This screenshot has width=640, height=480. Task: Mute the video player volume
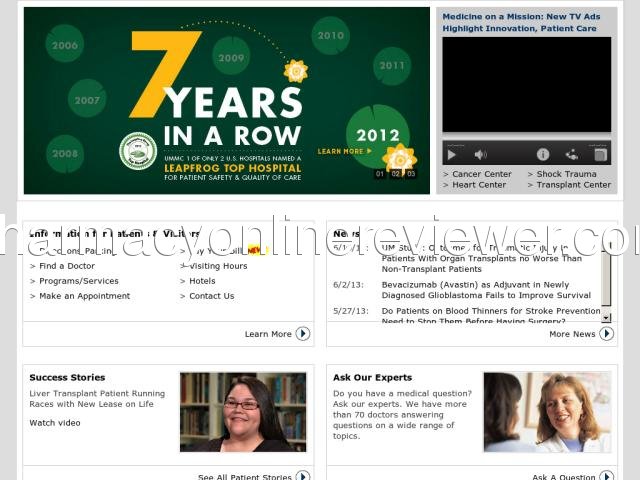(480, 154)
